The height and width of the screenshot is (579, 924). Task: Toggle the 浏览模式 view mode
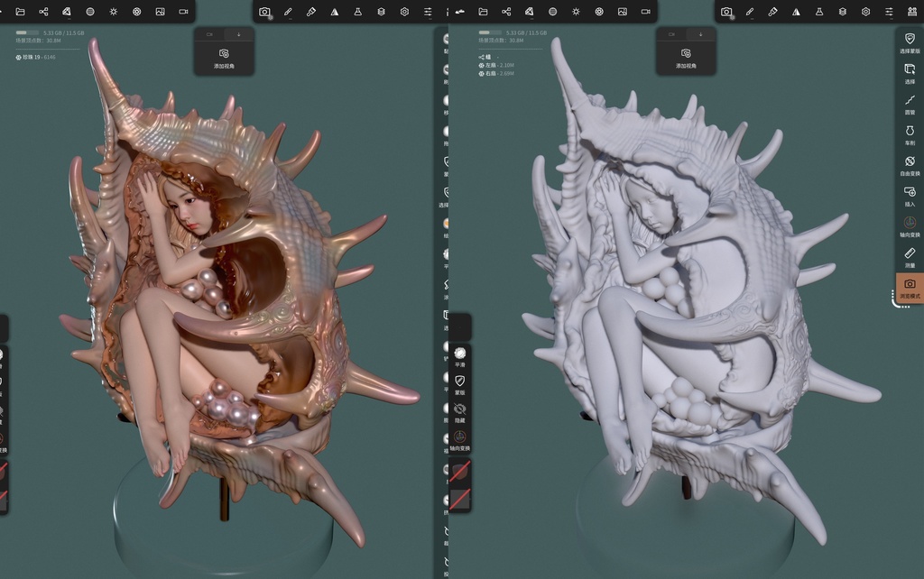910,287
